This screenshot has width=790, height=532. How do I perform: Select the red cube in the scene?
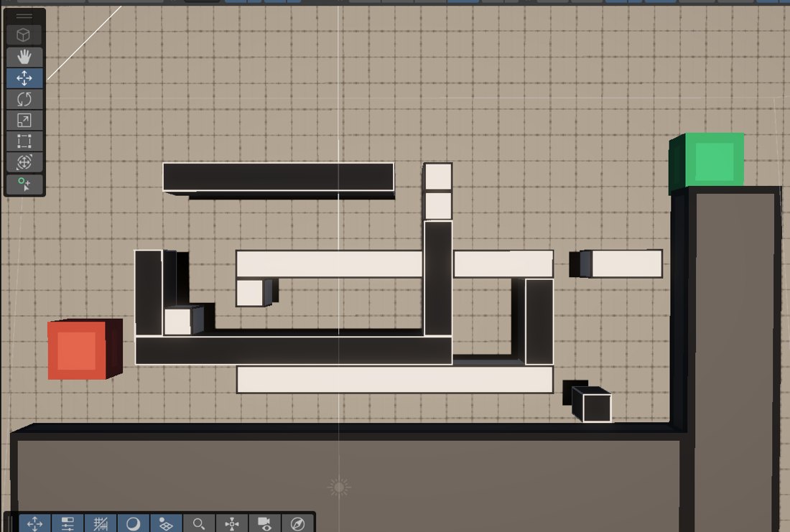point(85,349)
